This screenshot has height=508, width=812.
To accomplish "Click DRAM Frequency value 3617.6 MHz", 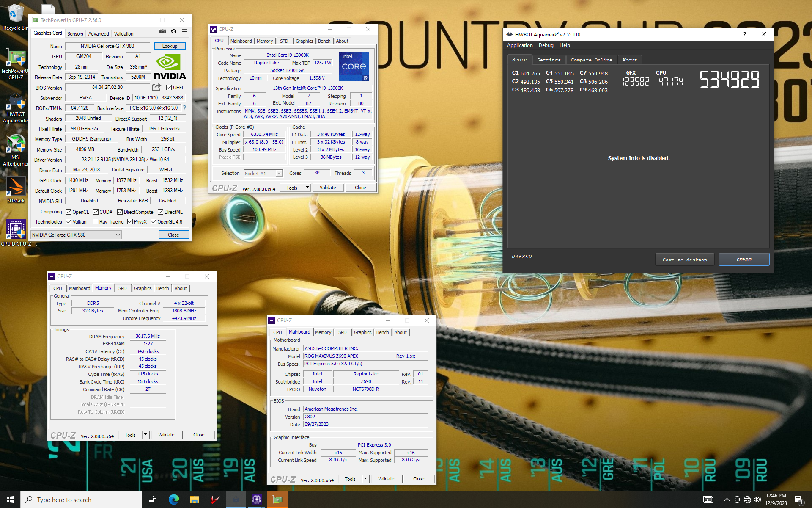I will (148, 336).
